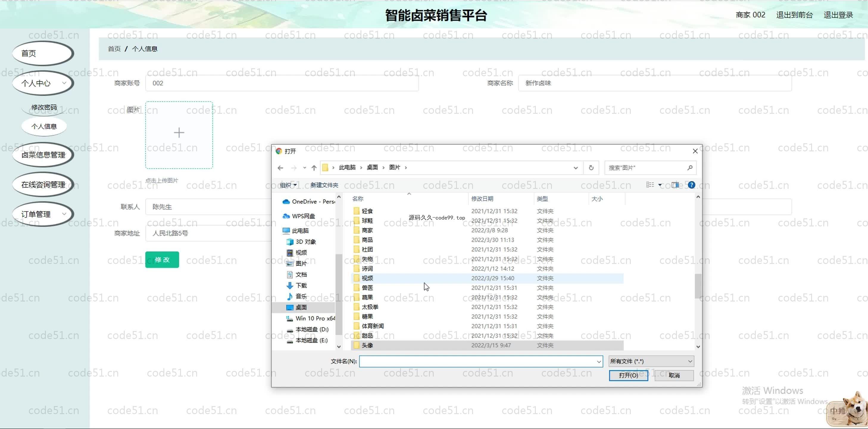Open 下载 in the navigation pane
Screen dimensions: 868x429
(x=296, y=285)
